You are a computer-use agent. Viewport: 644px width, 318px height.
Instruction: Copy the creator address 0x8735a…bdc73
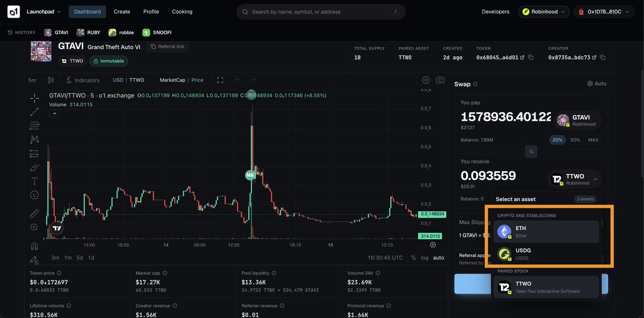pos(603,57)
